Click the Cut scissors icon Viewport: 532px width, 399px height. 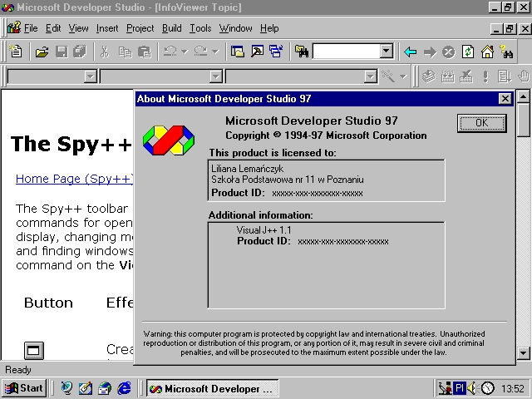[x=105, y=52]
